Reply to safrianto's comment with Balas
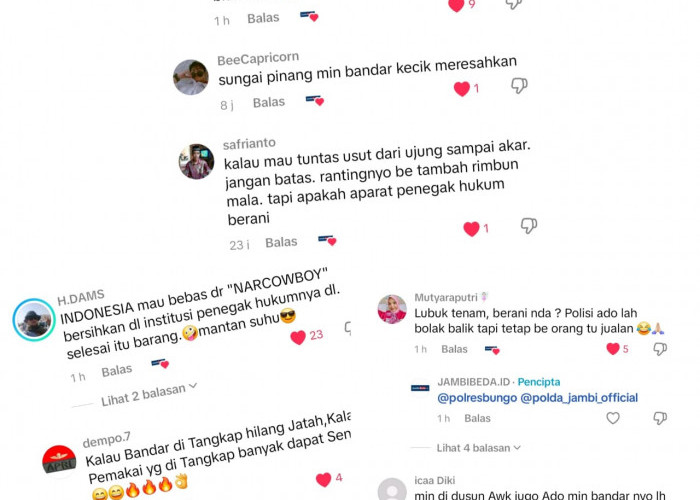 (x=281, y=242)
